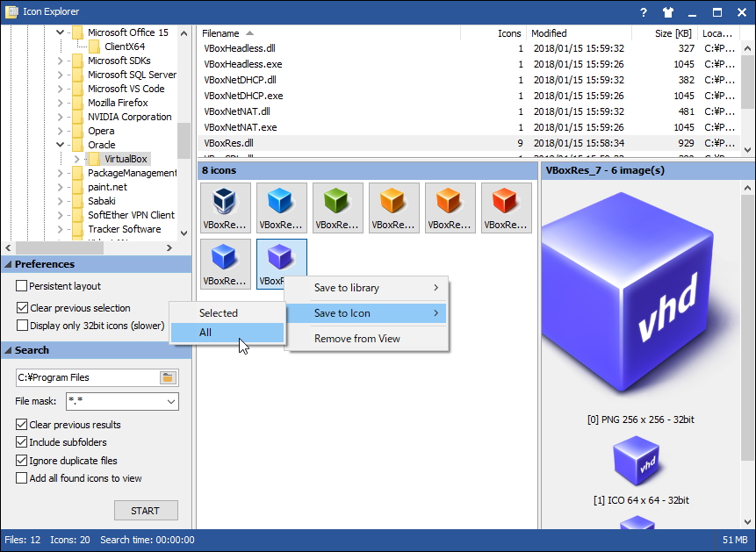Choose Save to Icon menu entry
Image resolution: width=756 pixels, height=552 pixels.
point(367,313)
